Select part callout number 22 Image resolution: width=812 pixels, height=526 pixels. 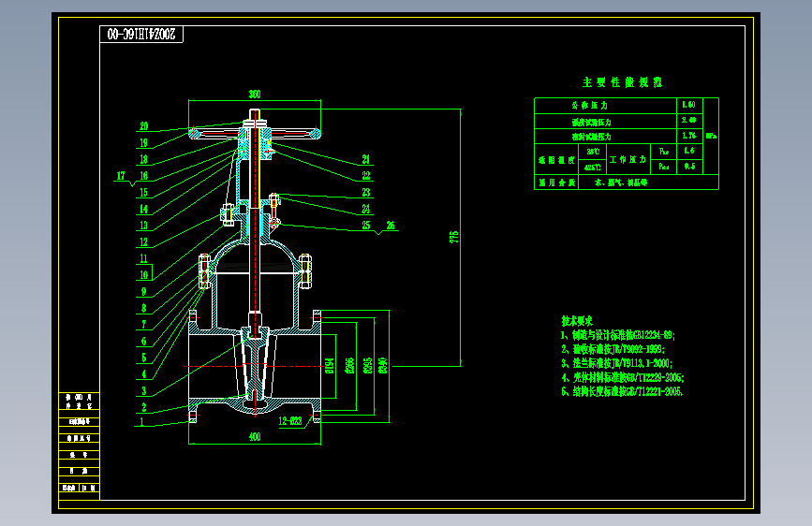[x=366, y=176]
